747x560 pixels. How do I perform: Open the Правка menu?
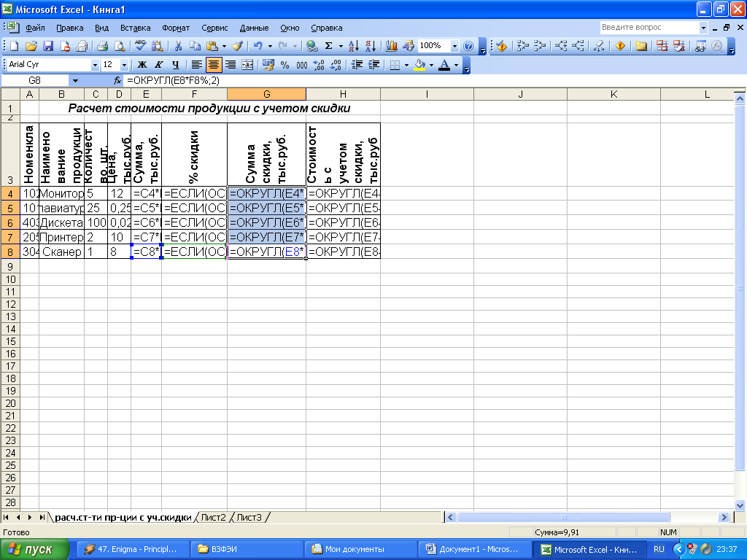coord(69,28)
